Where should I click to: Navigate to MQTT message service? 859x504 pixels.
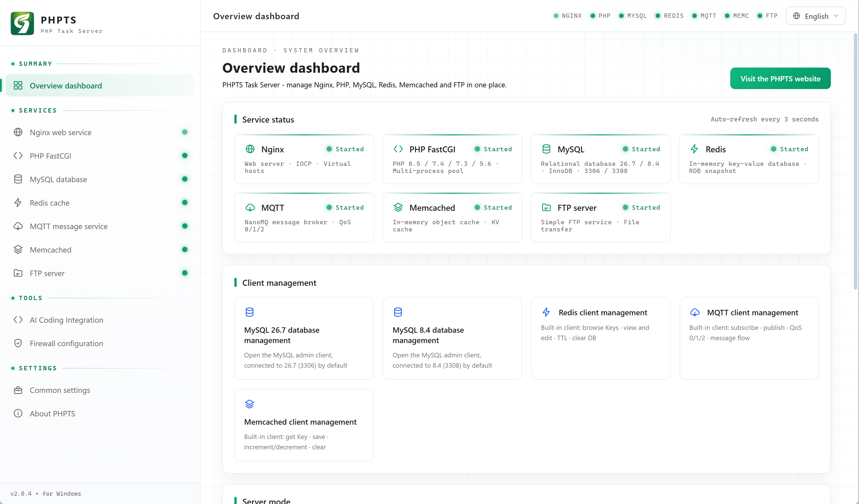(x=100, y=226)
